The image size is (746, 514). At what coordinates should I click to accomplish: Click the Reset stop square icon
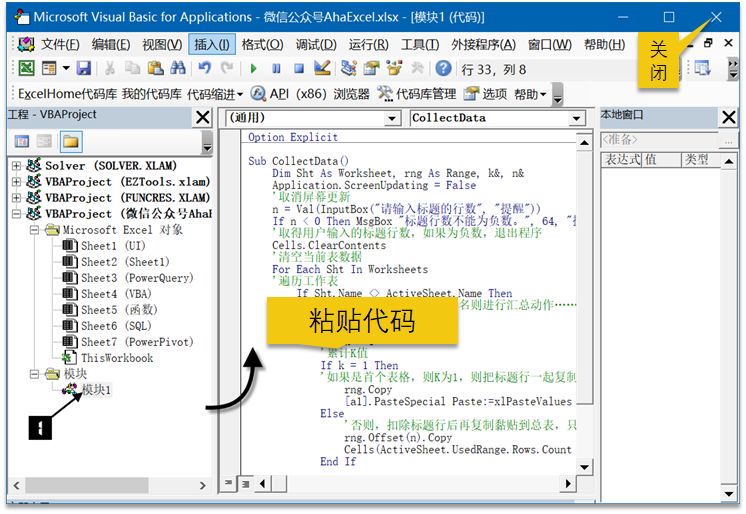[x=299, y=69]
